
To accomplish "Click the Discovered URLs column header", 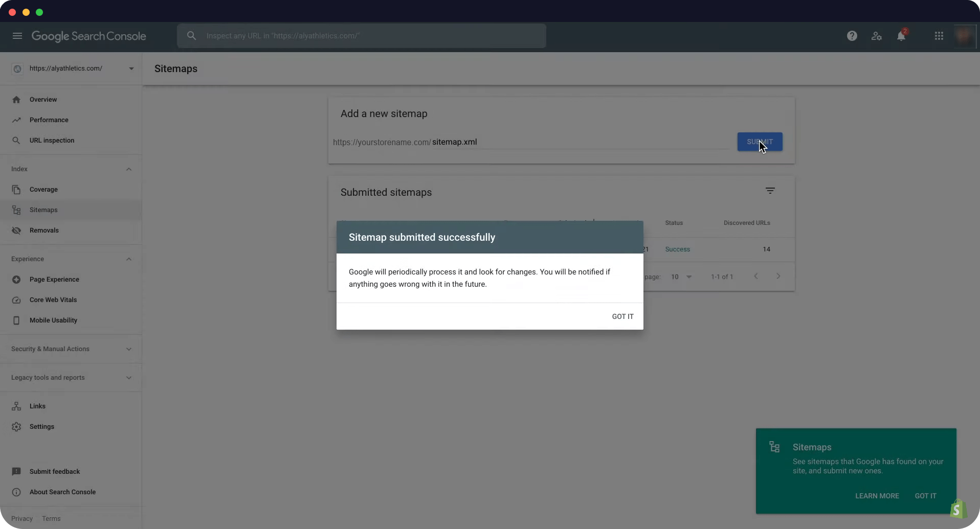I will [x=747, y=223].
